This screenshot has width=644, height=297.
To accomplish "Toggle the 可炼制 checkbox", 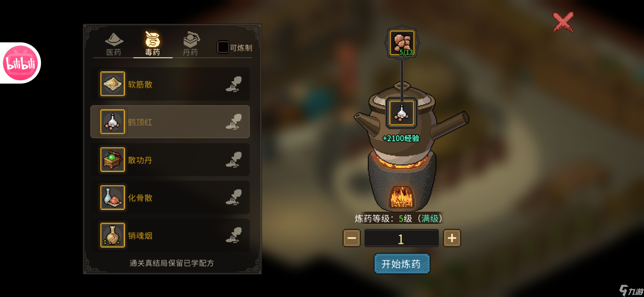I will (223, 47).
